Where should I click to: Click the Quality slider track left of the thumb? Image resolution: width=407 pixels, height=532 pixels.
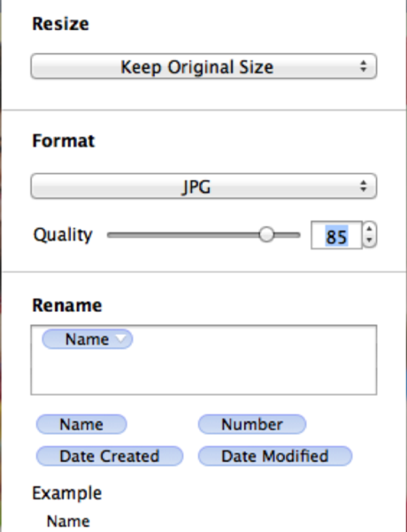[183, 235]
